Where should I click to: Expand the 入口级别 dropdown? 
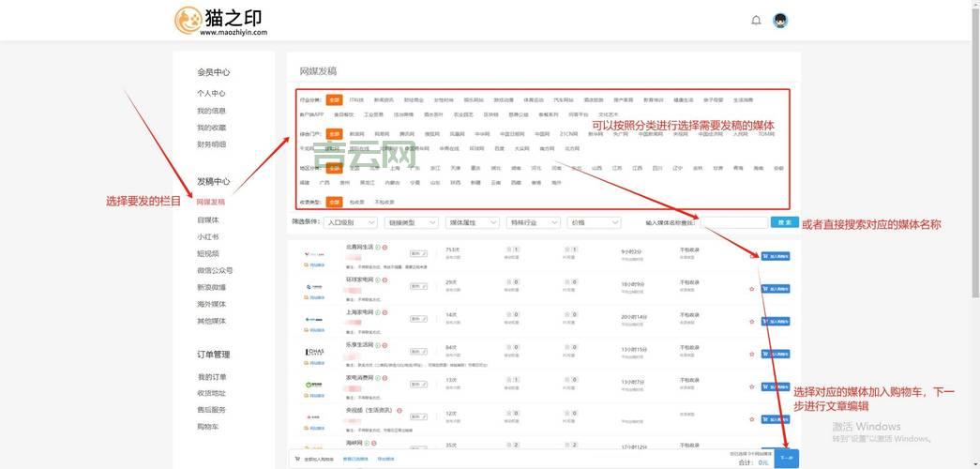click(350, 223)
